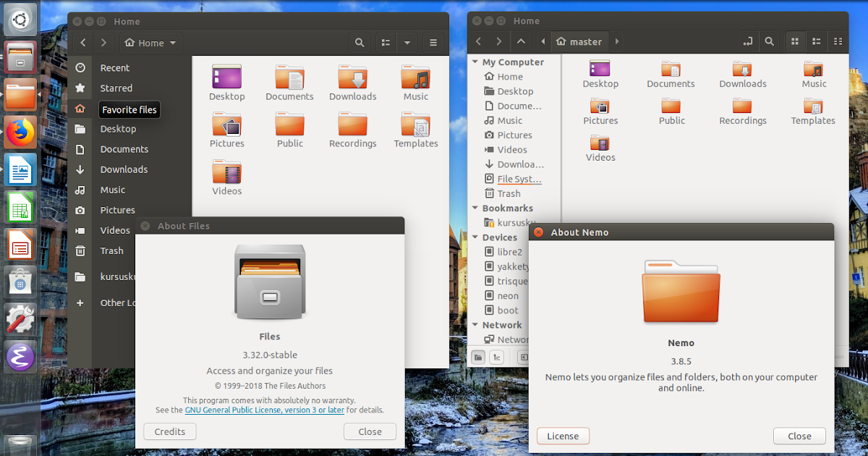The image size is (868, 456).
Task: Switch Nemo to list view layout
Action: [x=816, y=41]
